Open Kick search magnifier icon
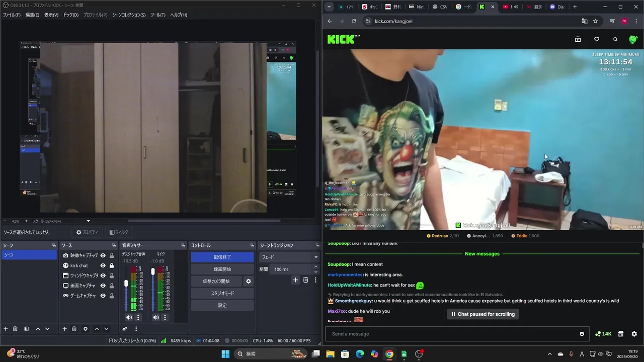The height and width of the screenshot is (362, 644). (x=615, y=39)
